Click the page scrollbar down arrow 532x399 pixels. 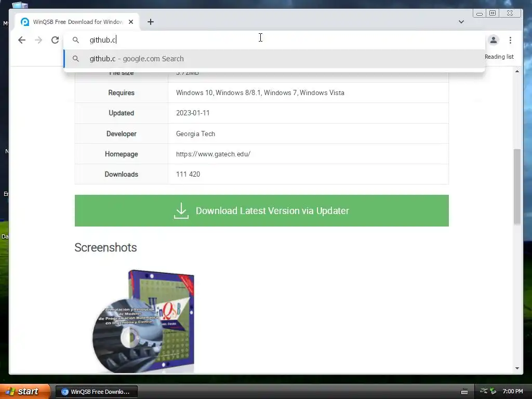pos(517,368)
